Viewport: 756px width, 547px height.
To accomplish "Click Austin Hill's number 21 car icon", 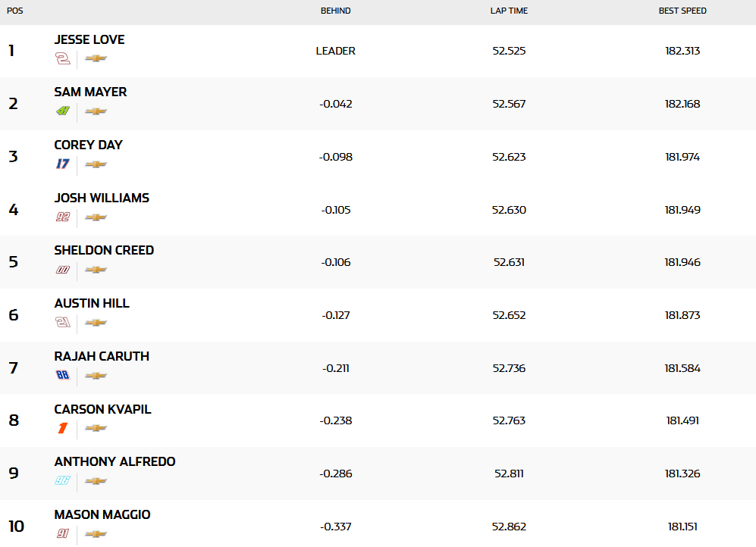I will point(63,323).
